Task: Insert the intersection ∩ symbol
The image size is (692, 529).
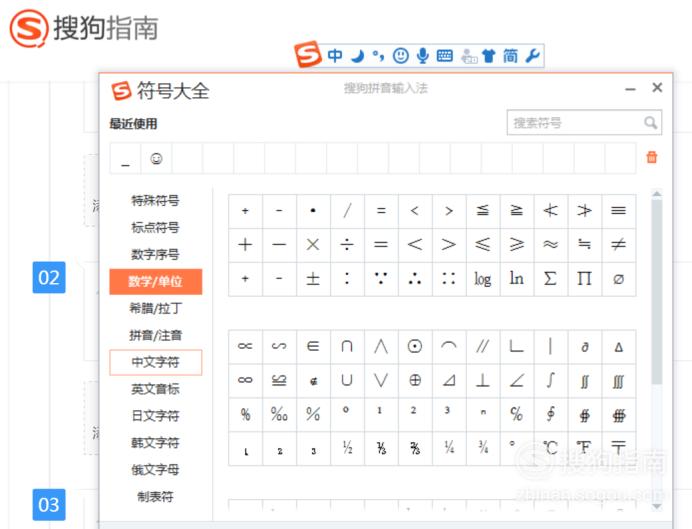Action: point(347,346)
